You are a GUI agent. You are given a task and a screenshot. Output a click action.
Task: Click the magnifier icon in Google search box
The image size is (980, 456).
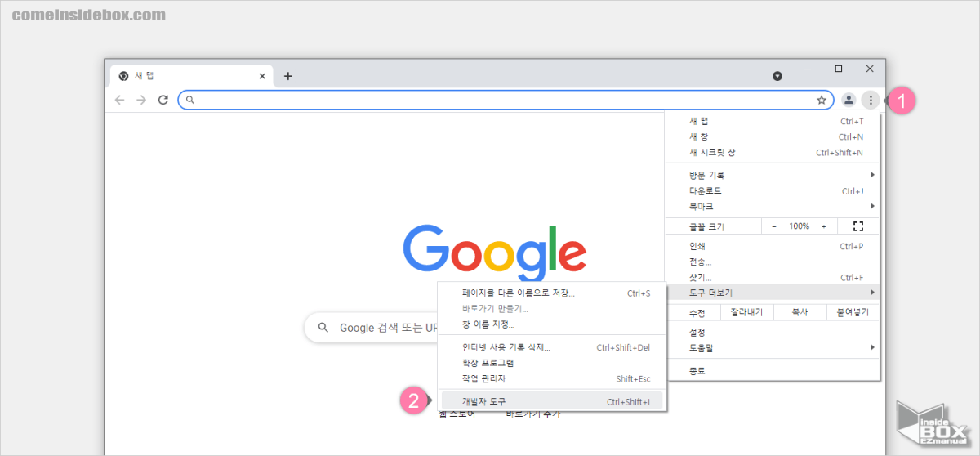tap(323, 328)
